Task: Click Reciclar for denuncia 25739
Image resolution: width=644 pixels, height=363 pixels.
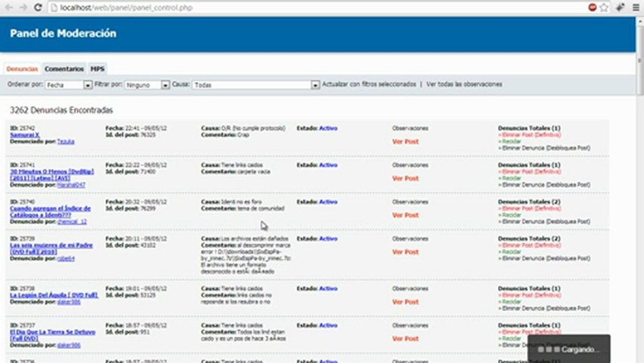Action: 511,252
